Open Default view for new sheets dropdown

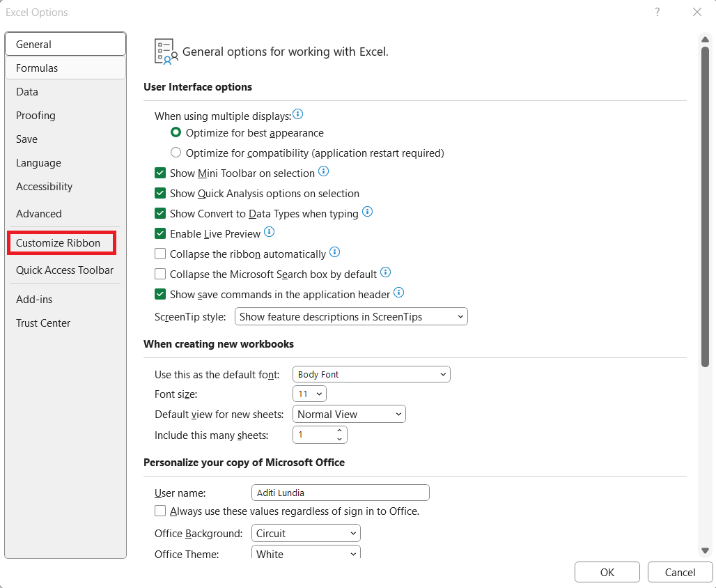tap(349, 414)
